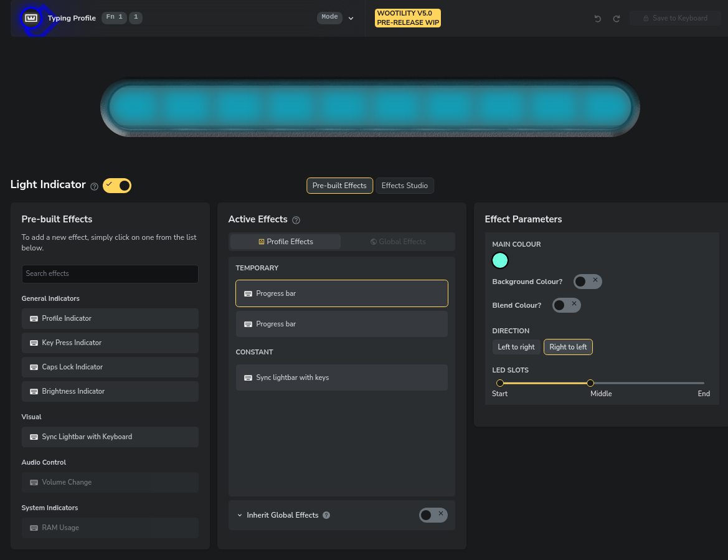Enable the Background Colour switch
The image size is (728, 560).
(x=587, y=282)
